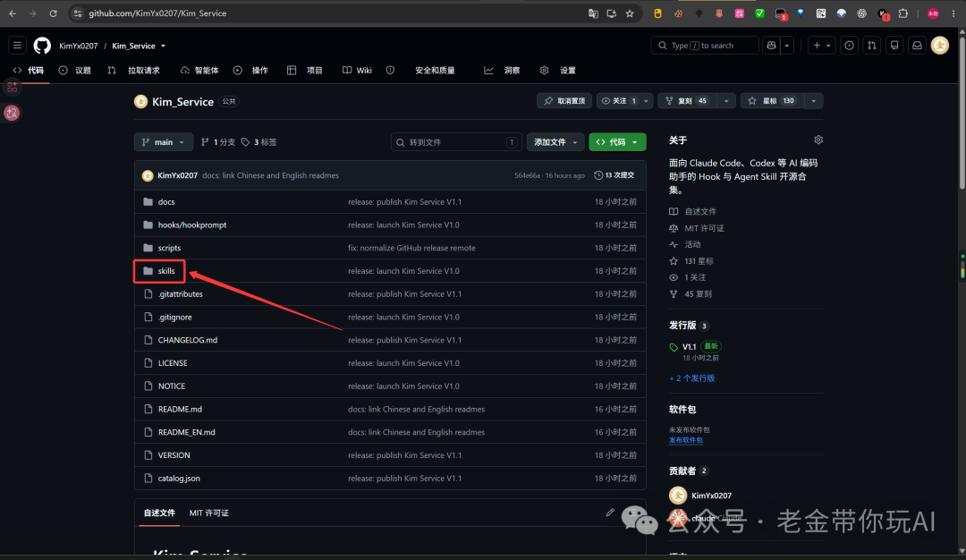
Task: Toggle the Unpin (取消置顶) button
Action: pyautogui.click(x=564, y=101)
